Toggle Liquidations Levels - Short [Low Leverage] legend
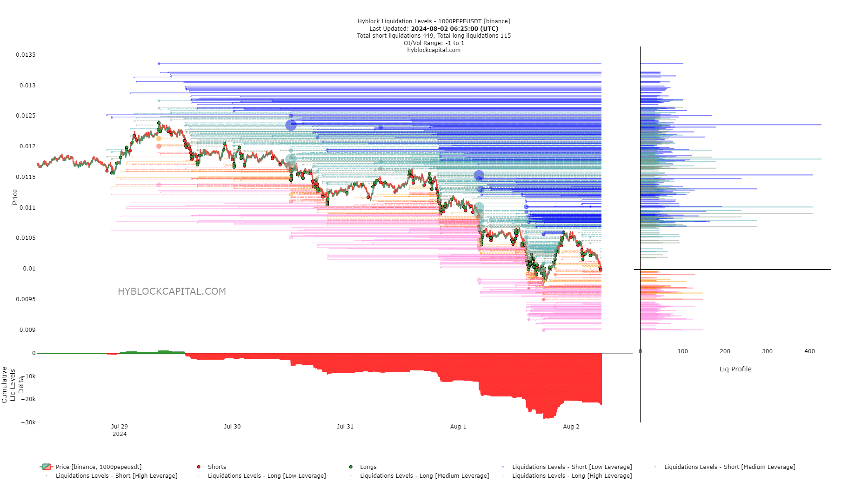This screenshot has height=488, width=868. [567, 467]
